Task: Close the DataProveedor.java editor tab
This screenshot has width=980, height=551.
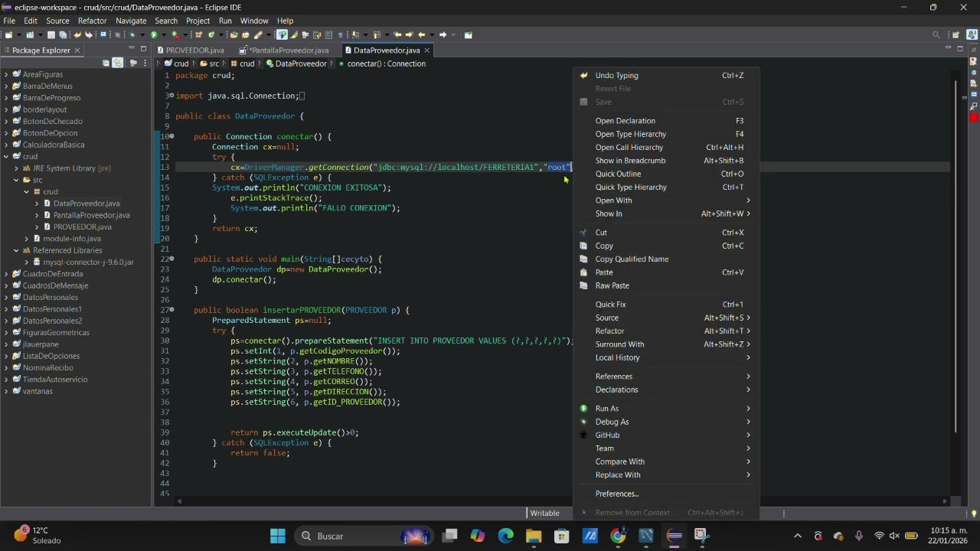Action: tap(427, 51)
